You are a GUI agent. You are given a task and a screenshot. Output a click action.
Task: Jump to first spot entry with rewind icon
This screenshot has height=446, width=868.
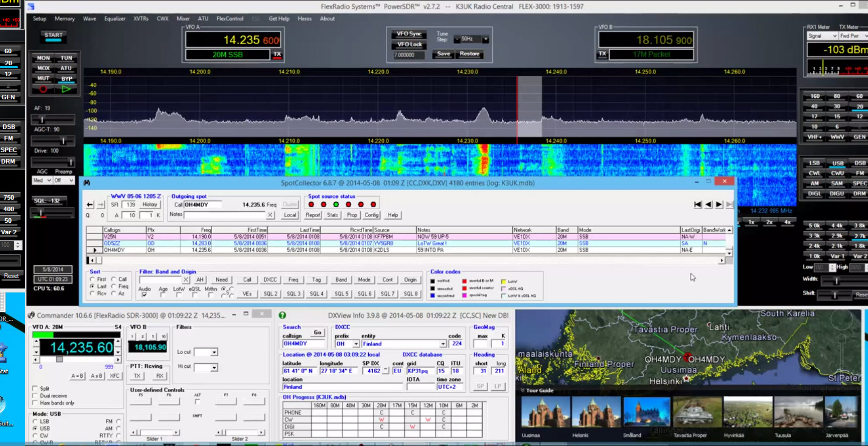click(697, 205)
